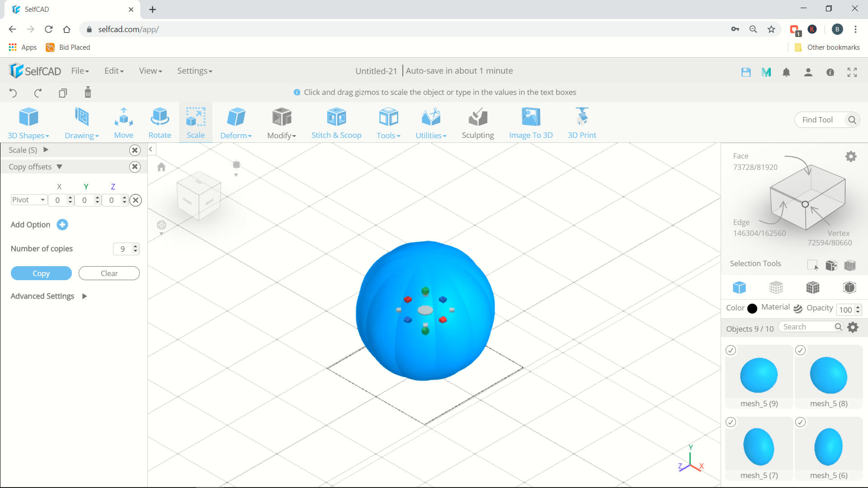
Task: Open notifications bell icon
Action: pos(787,72)
